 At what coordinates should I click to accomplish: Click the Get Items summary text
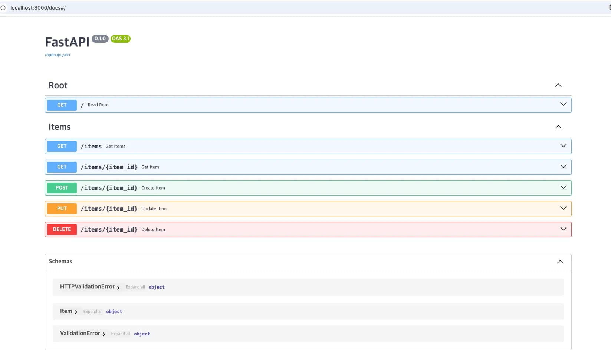pyautogui.click(x=115, y=147)
